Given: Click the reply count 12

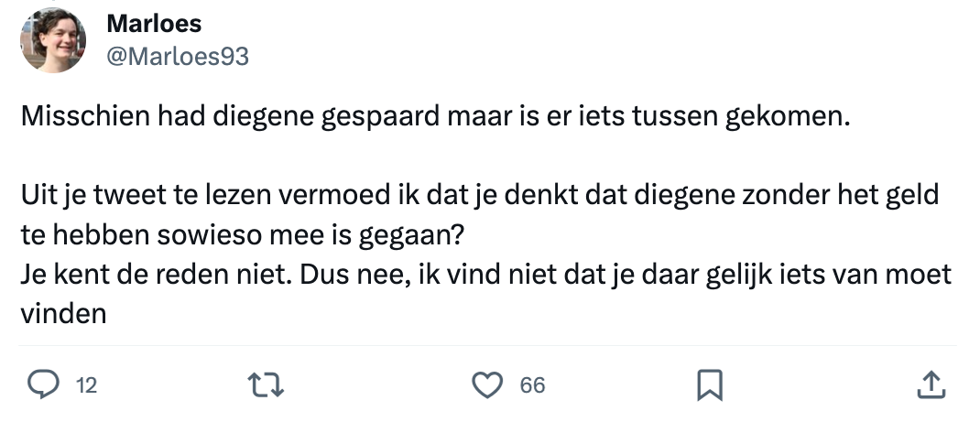Looking at the screenshot, I should (86, 386).
